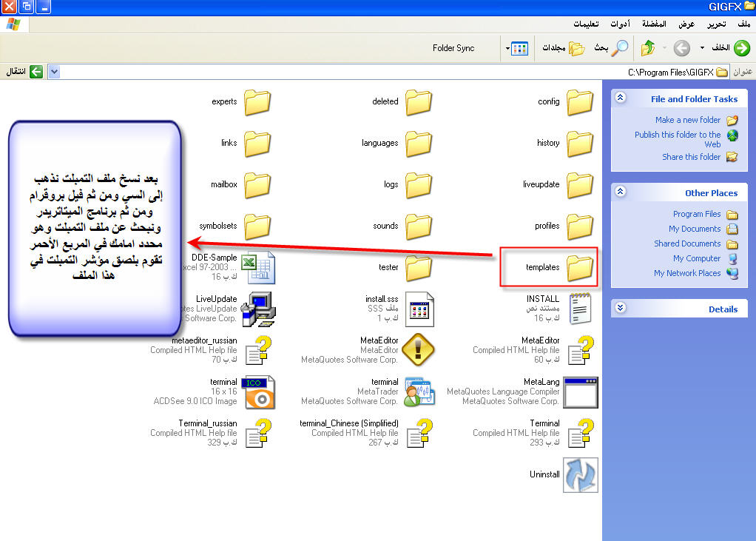Select the tester folder
Viewport: 756px width, 541px height.
pos(418,268)
